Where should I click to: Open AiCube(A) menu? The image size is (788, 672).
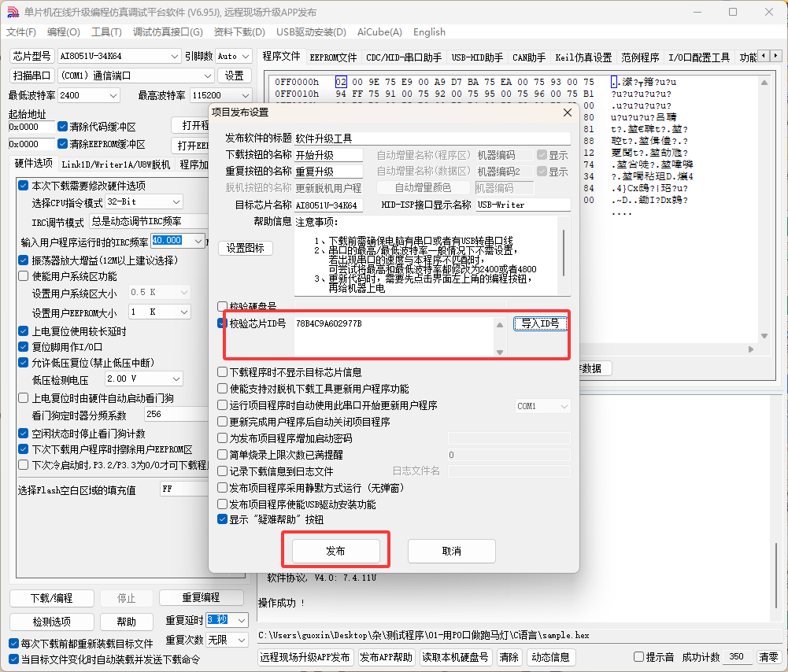coord(379,32)
